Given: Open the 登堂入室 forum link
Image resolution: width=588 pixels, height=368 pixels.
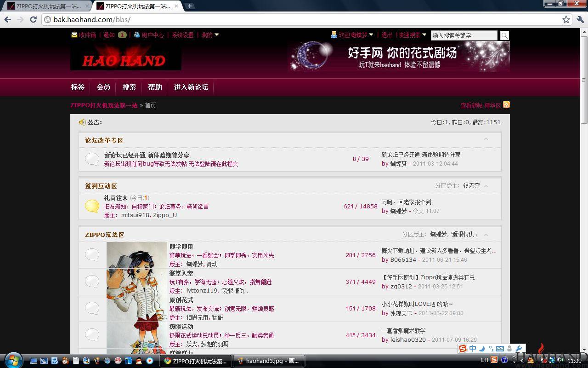Looking at the screenshot, I should pyautogui.click(x=181, y=273).
